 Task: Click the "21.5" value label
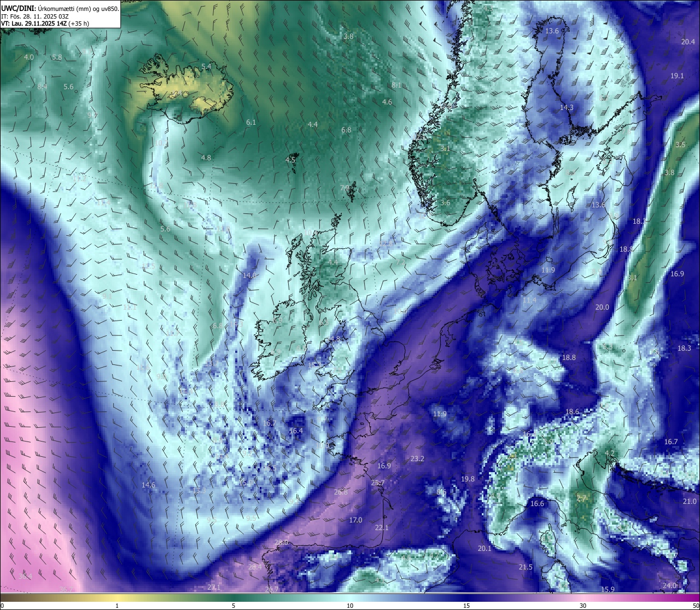(526, 567)
